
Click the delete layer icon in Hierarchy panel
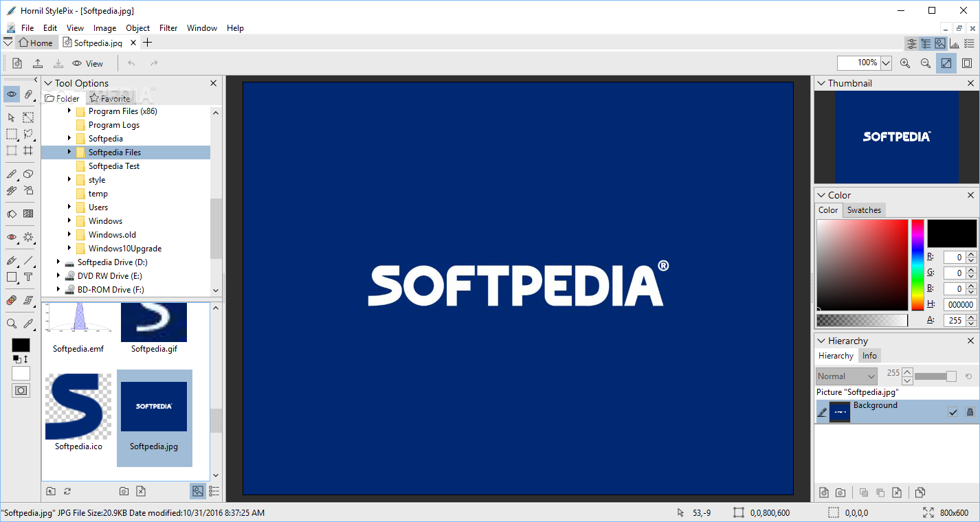[897, 492]
